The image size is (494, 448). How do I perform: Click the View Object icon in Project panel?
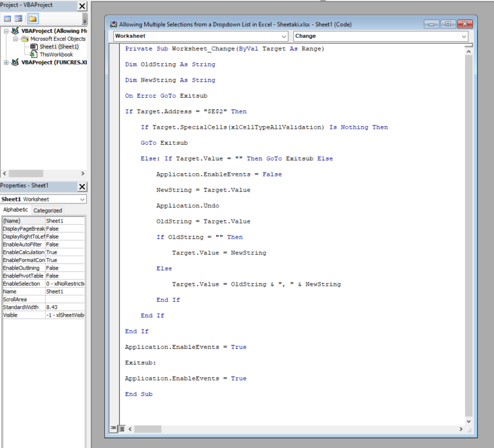19,19
